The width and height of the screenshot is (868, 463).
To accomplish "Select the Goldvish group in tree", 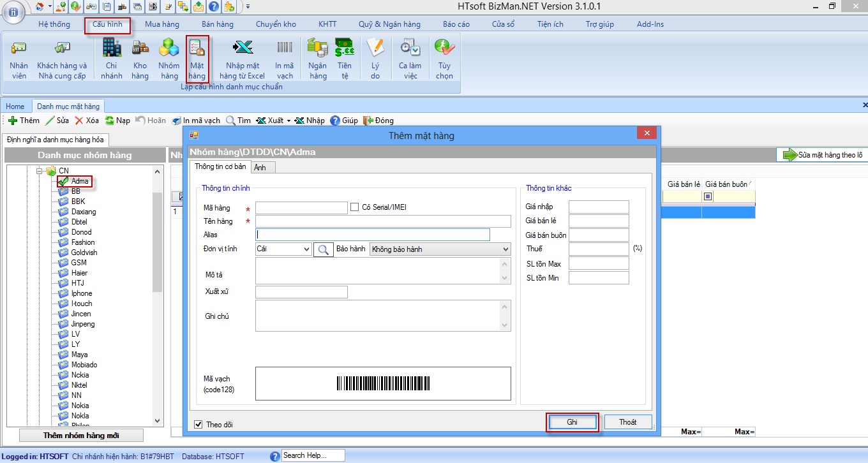I will tap(84, 253).
